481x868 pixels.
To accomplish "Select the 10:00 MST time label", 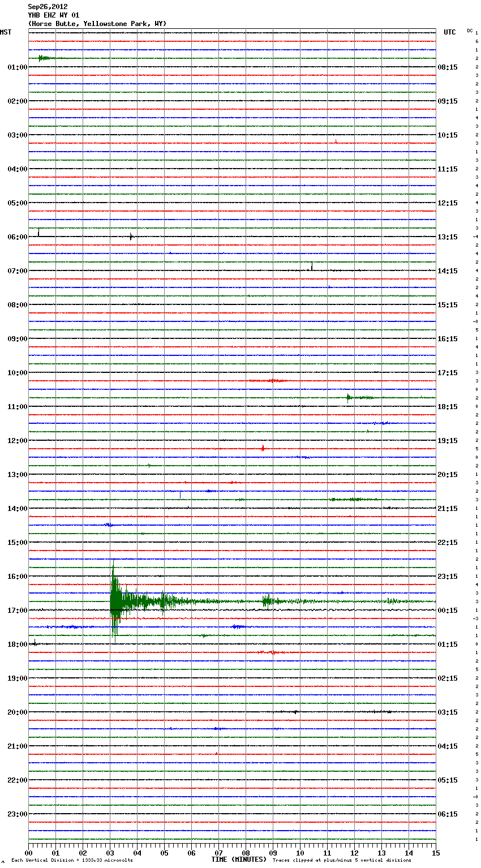I will [x=18, y=373].
